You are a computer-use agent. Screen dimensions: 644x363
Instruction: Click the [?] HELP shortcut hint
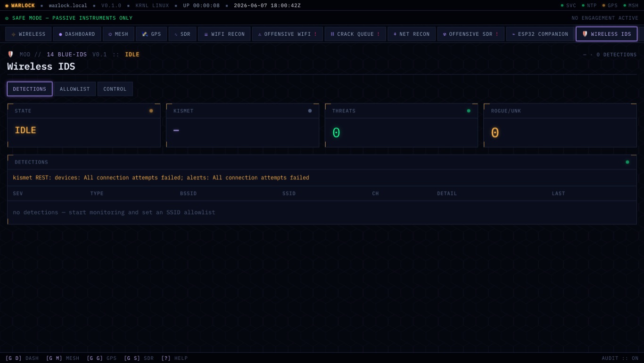174,358
